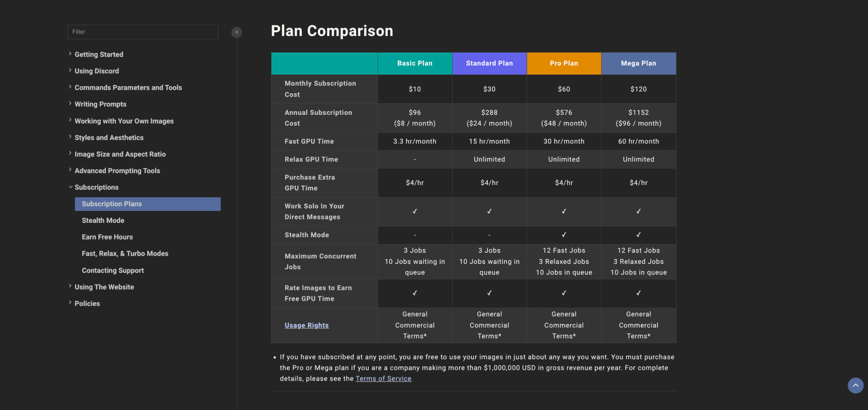Expand the Using The Website section

click(104, 287)
